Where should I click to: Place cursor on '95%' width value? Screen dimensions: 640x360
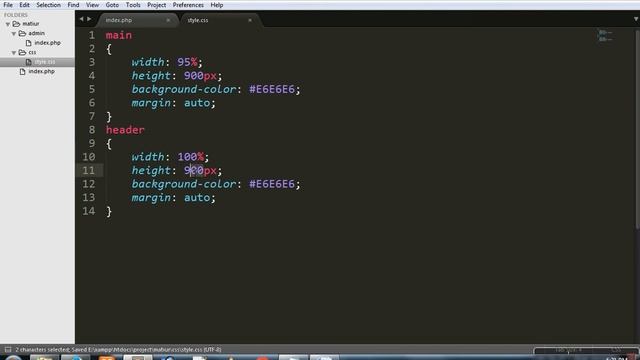coord(187,62)
